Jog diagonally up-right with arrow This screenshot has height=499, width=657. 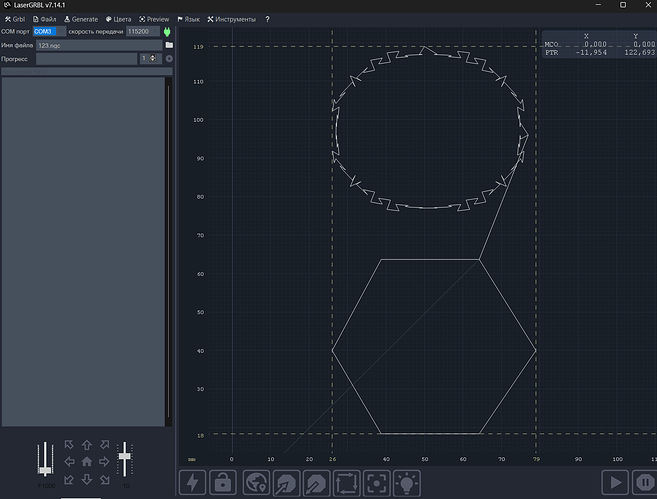[x=104, y=445]
